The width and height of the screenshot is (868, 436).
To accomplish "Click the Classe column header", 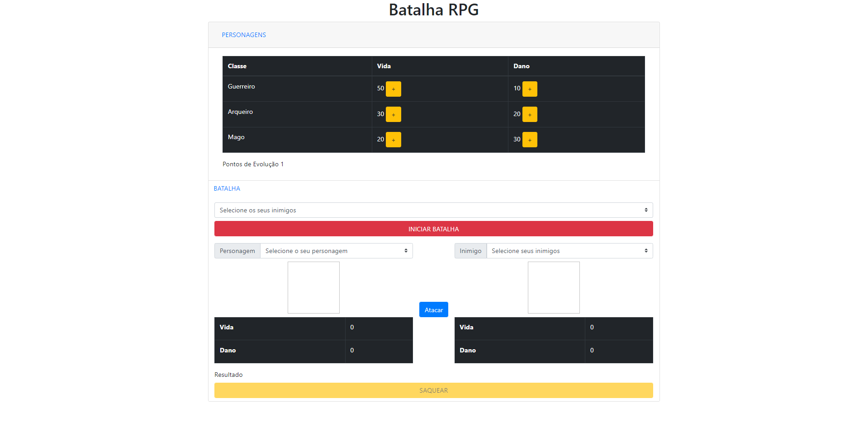I will (237, 66).
